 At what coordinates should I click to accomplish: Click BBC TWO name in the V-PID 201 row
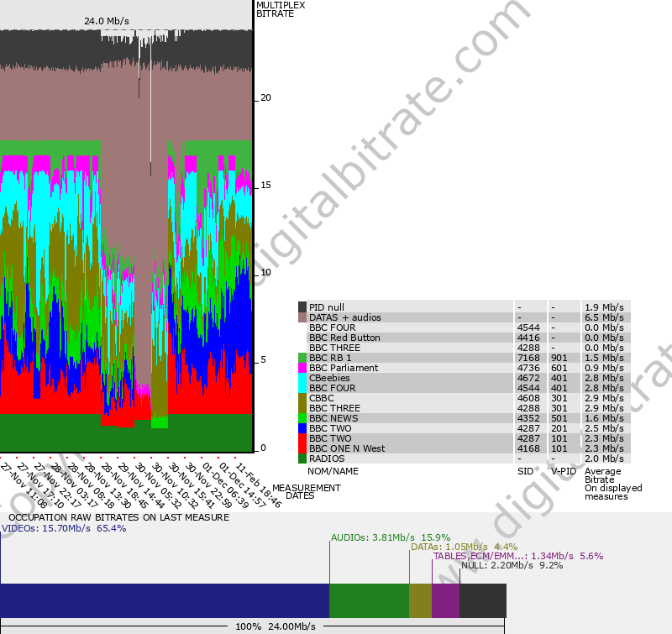click(x=330, y=428)
